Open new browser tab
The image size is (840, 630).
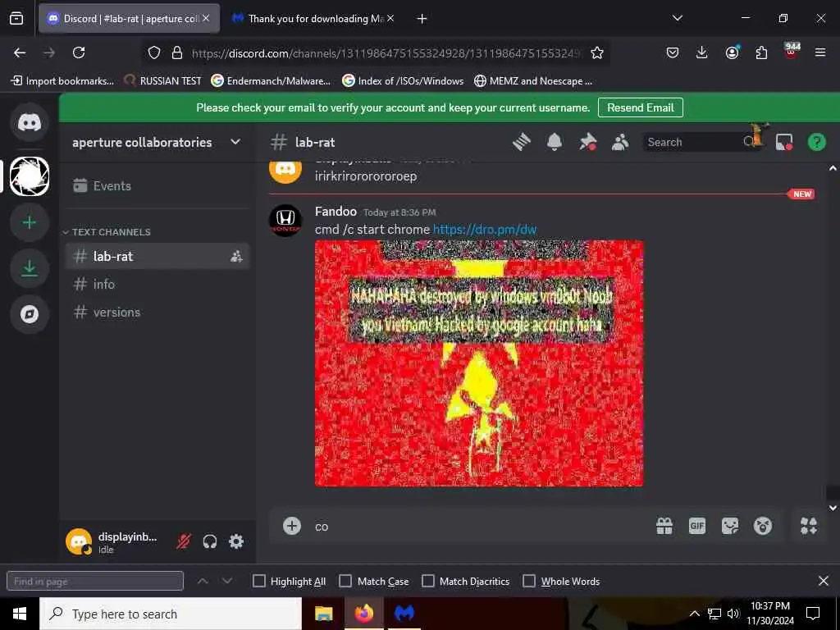coord(422,19)
